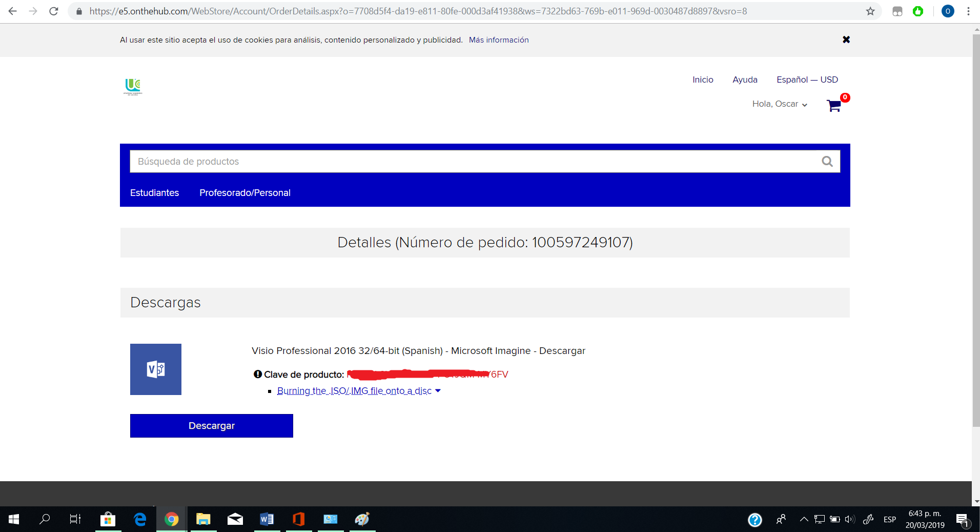Open Task View on the taskbar
This screenshot has width=980, height=532.
click(x=75, y=519)
